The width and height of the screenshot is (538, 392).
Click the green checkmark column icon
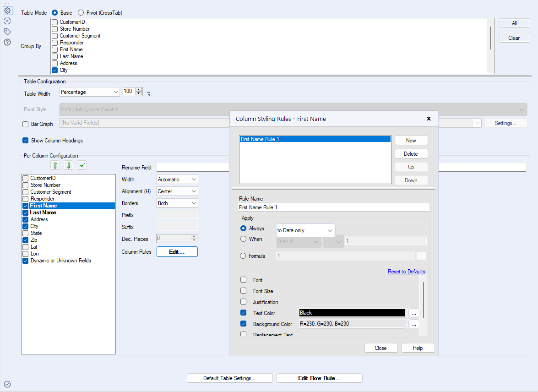[x=82, y=165]
